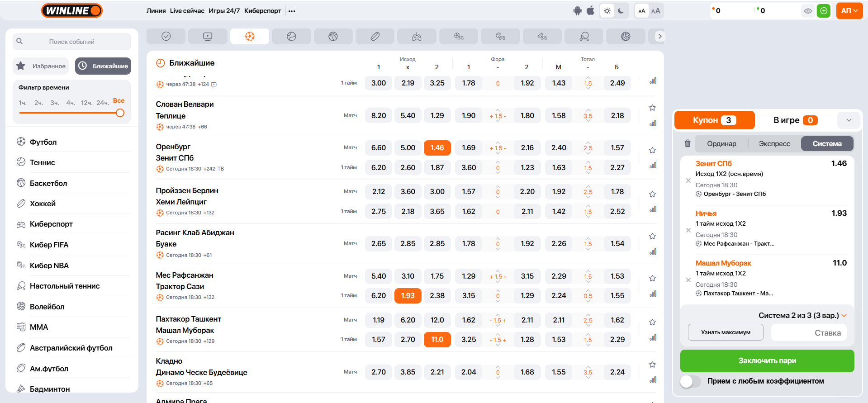Switch to dark theme moon icon
868x403 pixels.
coord(621,11)
